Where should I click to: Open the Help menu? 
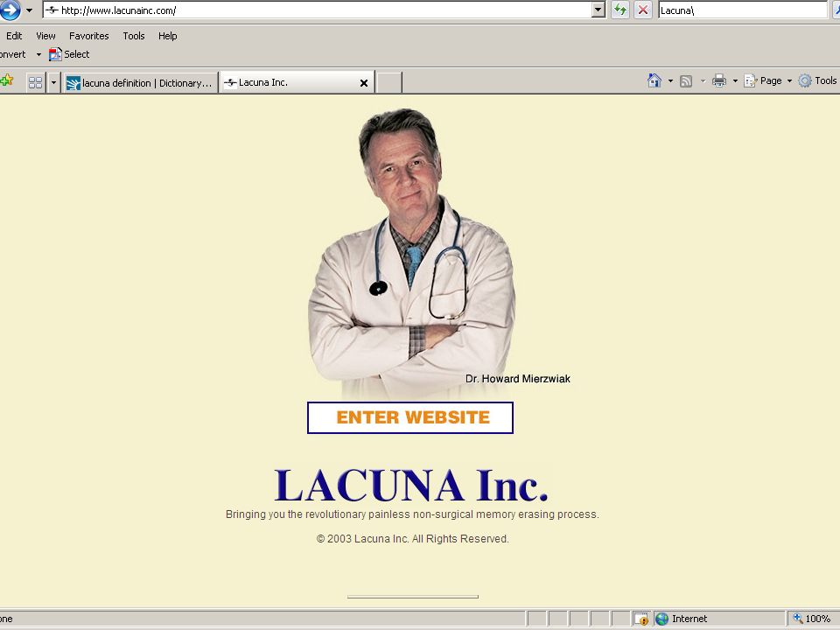coord(168,36)
